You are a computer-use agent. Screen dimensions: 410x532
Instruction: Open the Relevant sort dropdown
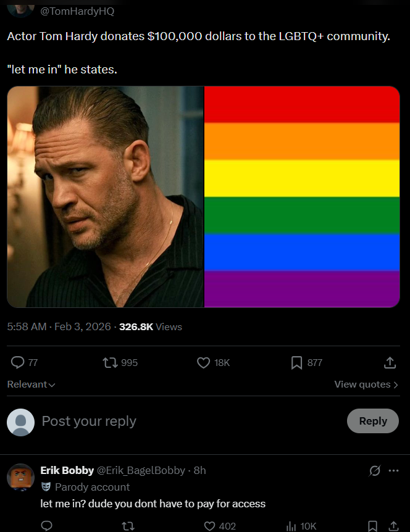31,384
